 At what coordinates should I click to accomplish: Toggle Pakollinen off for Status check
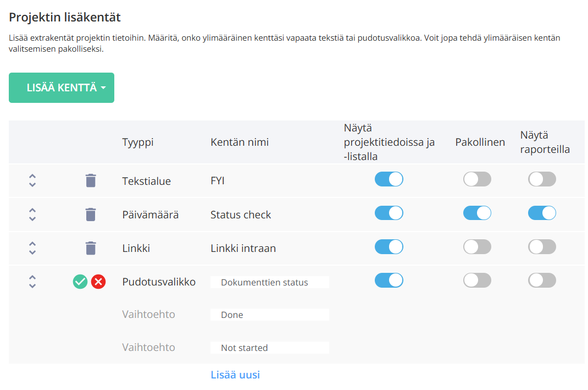pos(477,213)
